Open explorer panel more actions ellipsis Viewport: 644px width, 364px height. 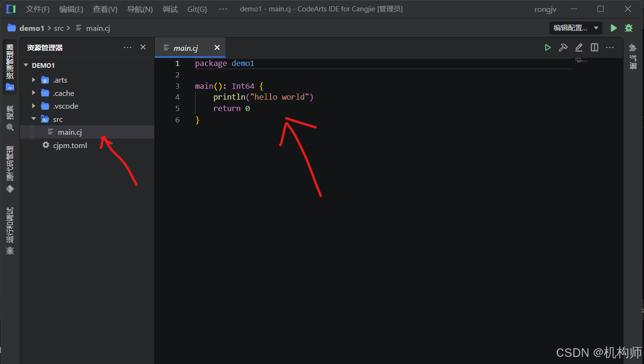[128, 47]
